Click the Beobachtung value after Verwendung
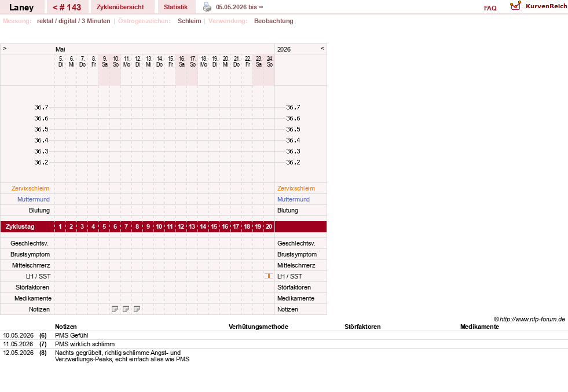The image size is (568, 392). pyautogui.click(x=273, y=21)
